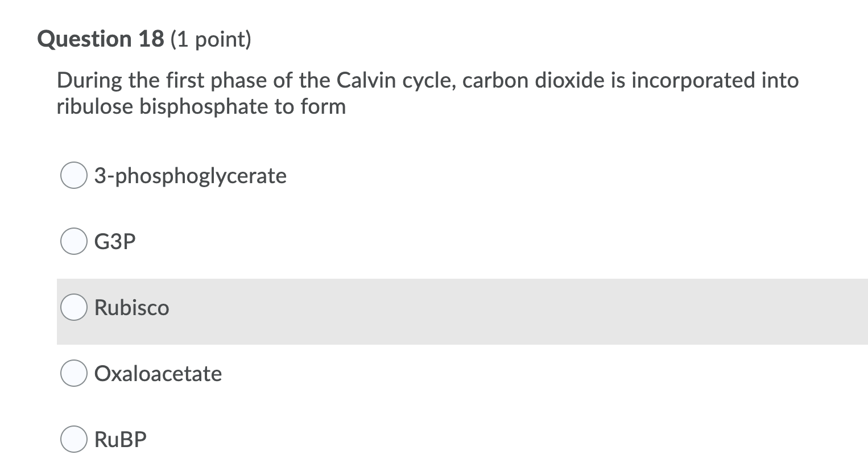Image resolution: width=868 pixels, height=463 pixels.
Task: Choose the G3P radio button
Action: (73, 242)
